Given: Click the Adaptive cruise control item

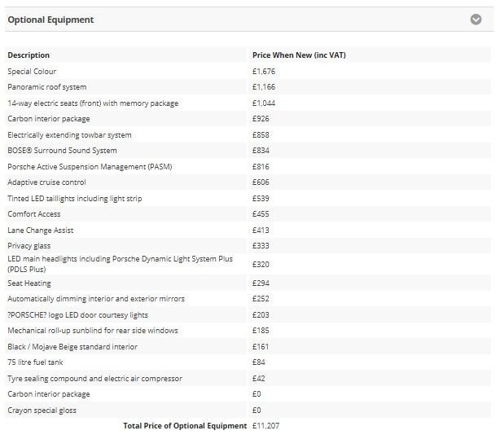Looking at the screenshot, I should pyautogui.click(x=46, y=182).
